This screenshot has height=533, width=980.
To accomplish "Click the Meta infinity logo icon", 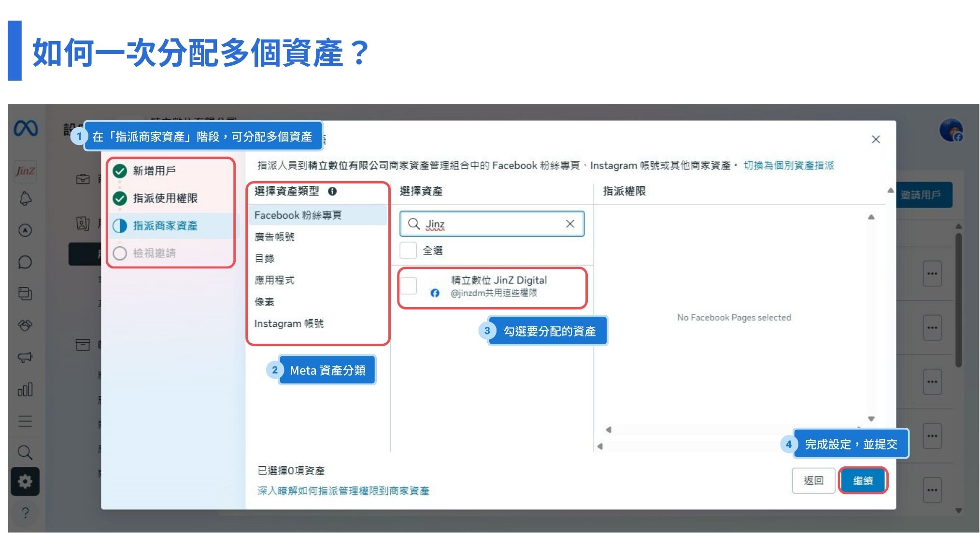I will click(x=26, y=128).
